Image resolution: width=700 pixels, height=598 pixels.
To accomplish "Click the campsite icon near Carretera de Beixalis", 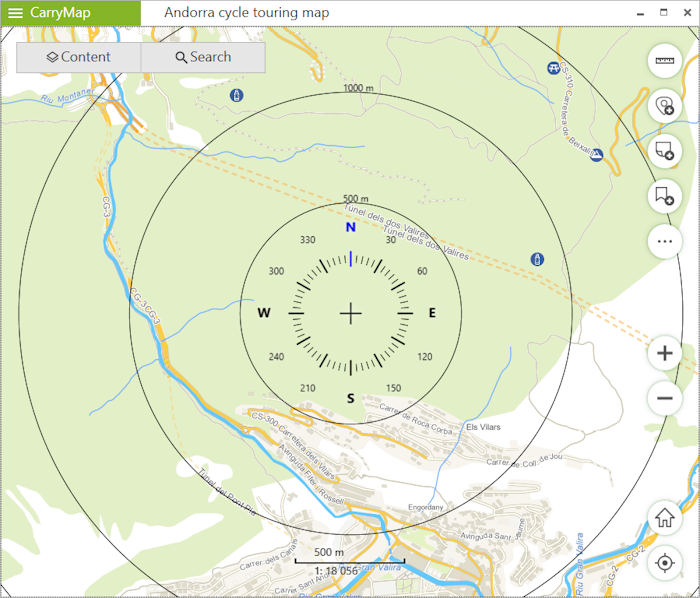I will pos(596,155).
